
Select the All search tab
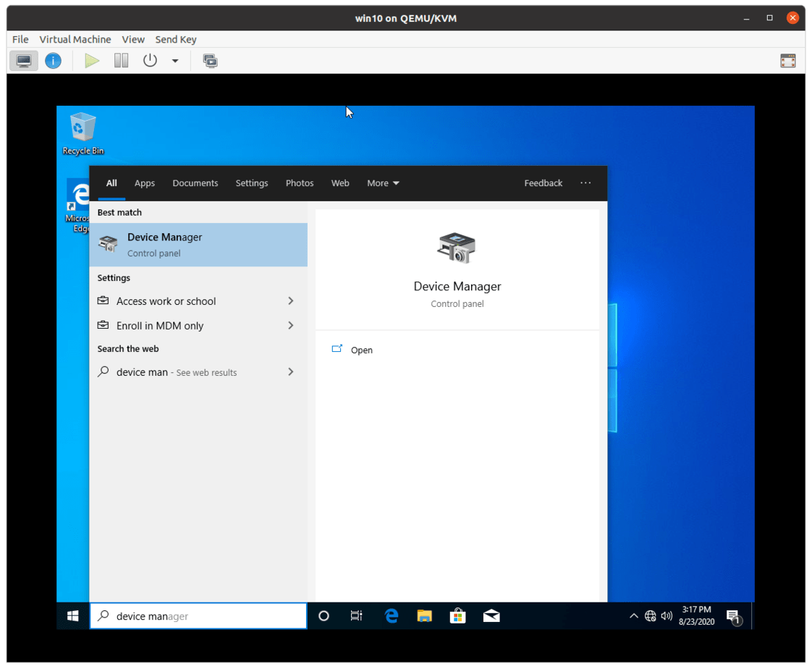click(x=111, y=183)
